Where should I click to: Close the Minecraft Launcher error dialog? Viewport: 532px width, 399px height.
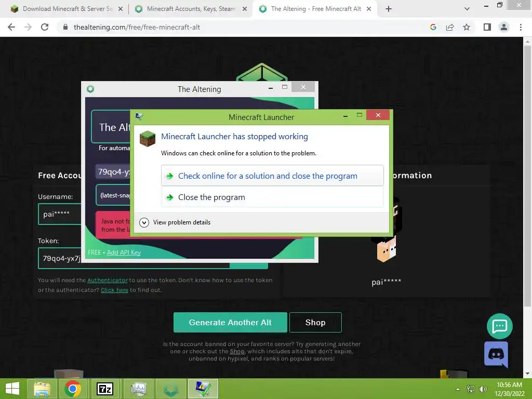tap(378, 115)
